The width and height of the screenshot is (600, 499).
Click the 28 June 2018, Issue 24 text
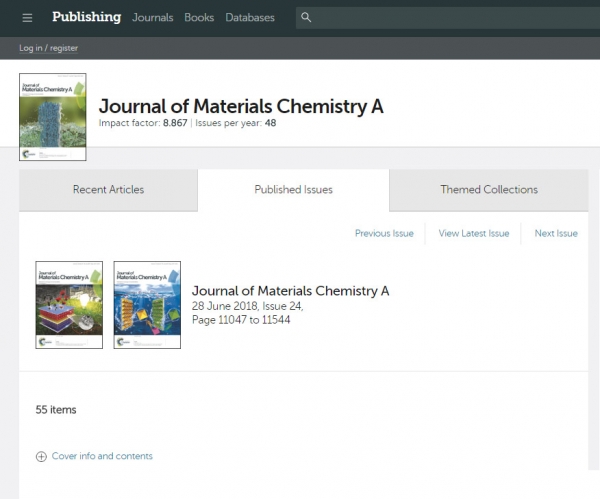(x=248, y=306)
